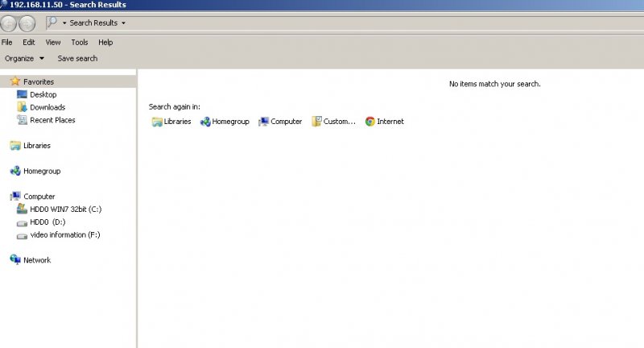This screenshot has height=348, width=644.
Task: Click the Recent Places icon
Action: coord(23,119)
